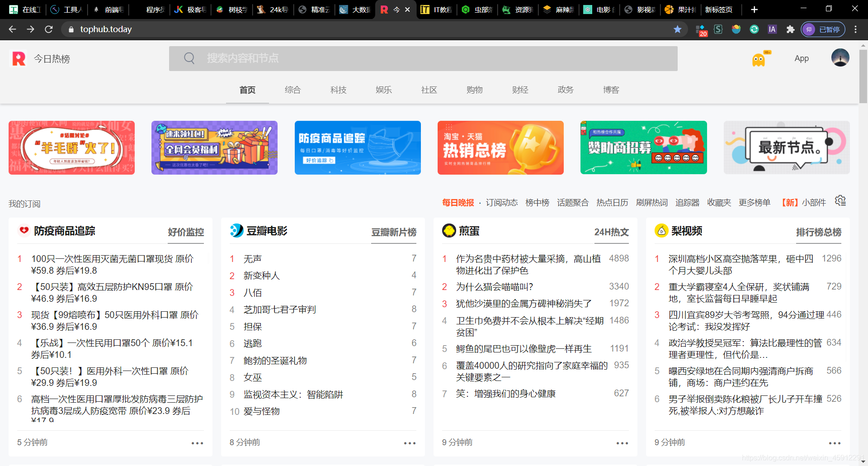
Task: Open more options on 梨视频 card
Action: 835,443
